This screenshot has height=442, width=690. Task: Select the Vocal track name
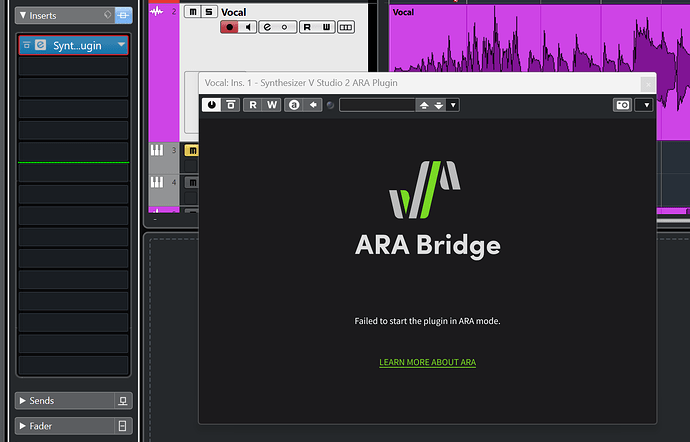tap(234, 12)
